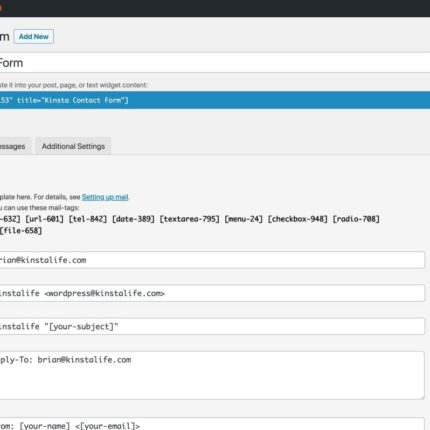Click the [textarea-795] mail-tag
Image resolution: width=430 pixels, height=430 pixels.
tap(189, 219)
